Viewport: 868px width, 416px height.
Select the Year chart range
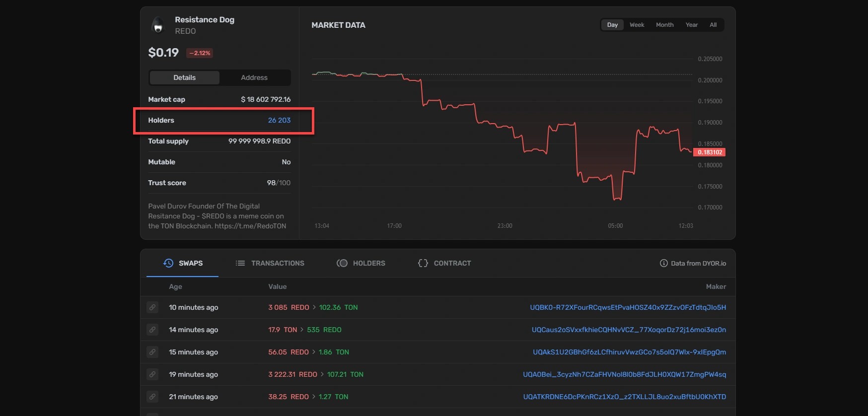pos(691,25)
